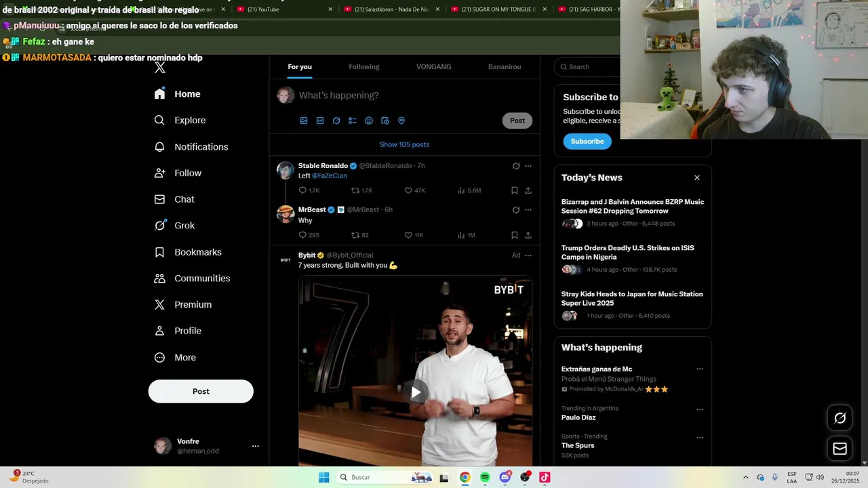Bookmark Stable Ronaldo's post
The width and height of the screenshot is (868, 488).
[x=515, y=190]
